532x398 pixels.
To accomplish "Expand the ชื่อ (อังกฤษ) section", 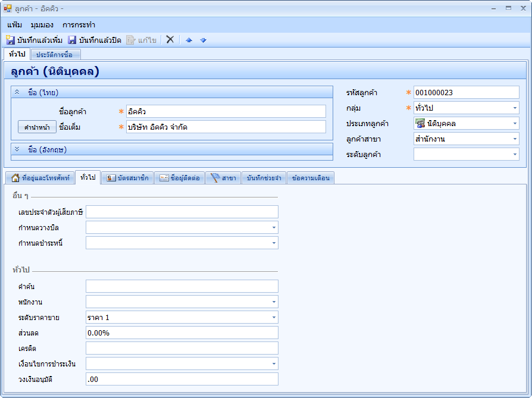I will pos(17,149).
